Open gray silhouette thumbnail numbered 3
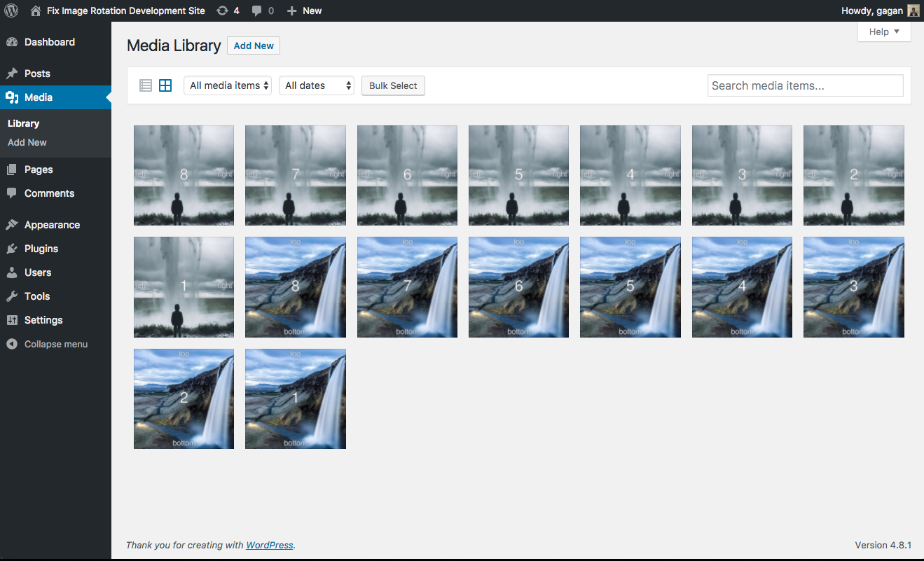 pos(742,175)
